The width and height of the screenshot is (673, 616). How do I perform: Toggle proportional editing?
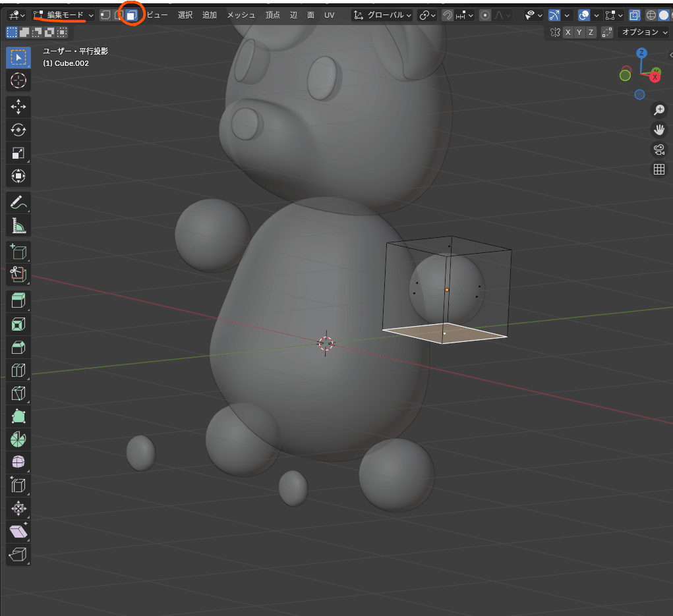(485, 15)
